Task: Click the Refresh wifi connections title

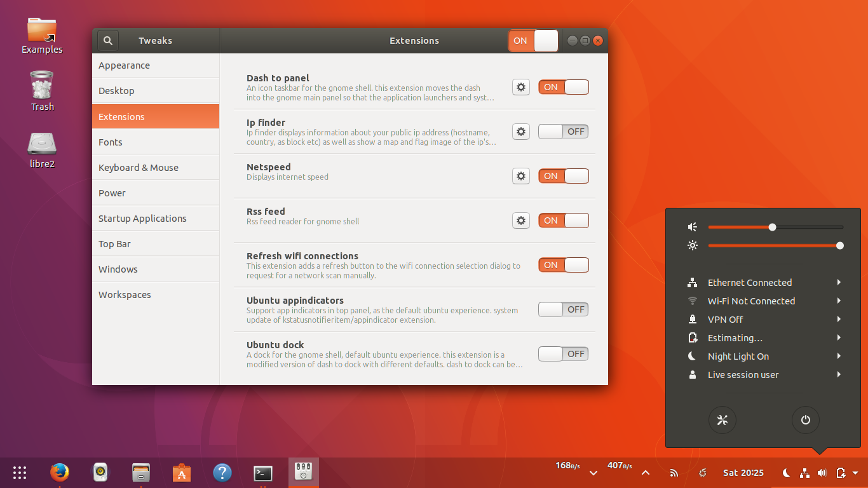Action: click(x=302, y=256)
